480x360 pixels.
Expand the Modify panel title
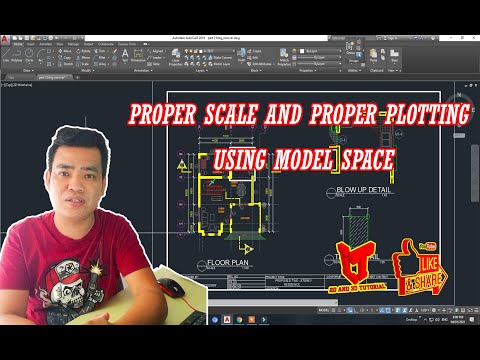click(x=88, y=71)
